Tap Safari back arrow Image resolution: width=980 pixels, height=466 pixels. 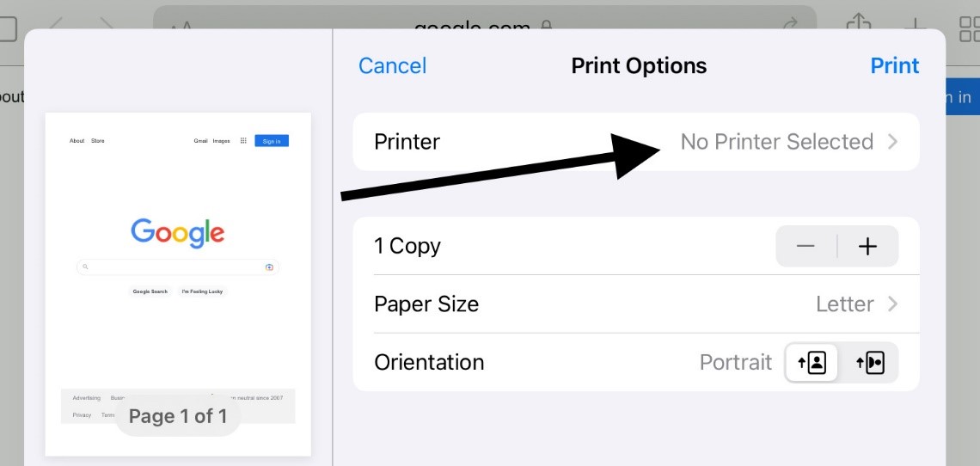[56, 25]
